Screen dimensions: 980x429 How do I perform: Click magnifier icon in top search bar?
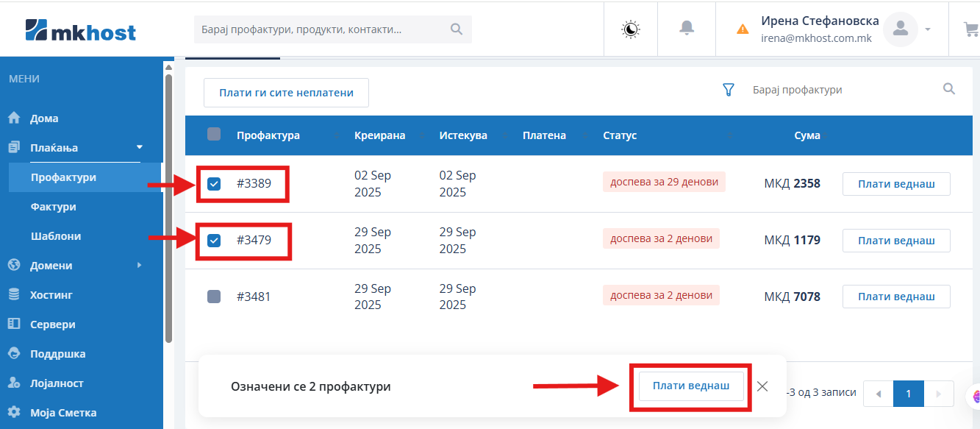457,29
